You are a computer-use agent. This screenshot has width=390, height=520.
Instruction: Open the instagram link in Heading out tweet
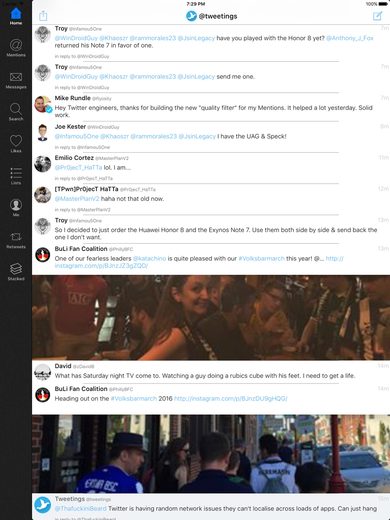point(231,398)
